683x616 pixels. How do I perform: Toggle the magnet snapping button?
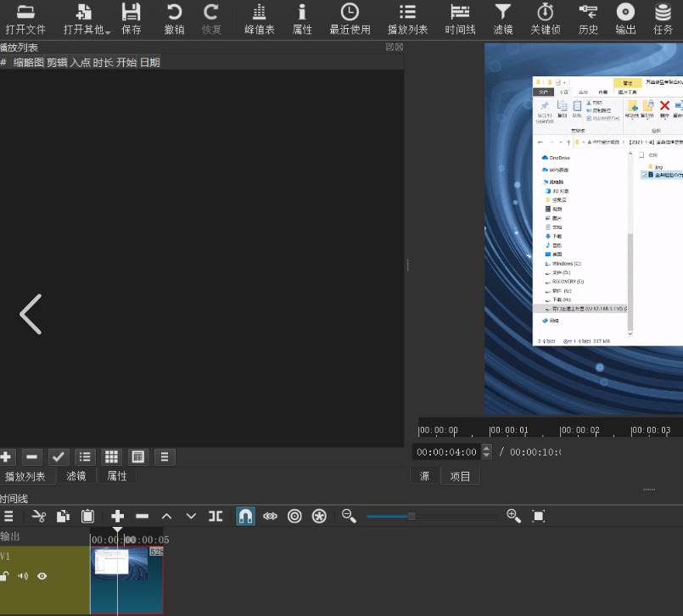(246, 516)
